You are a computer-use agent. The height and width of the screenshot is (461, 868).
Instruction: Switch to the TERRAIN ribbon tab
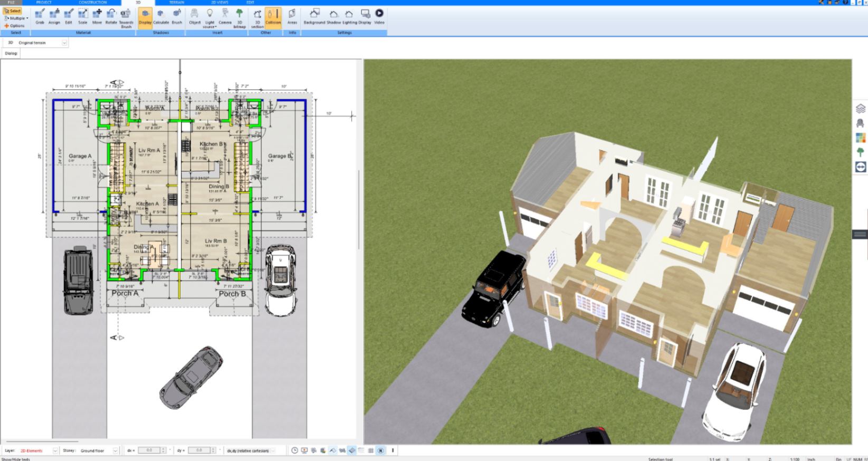click(x=177, y=3)
